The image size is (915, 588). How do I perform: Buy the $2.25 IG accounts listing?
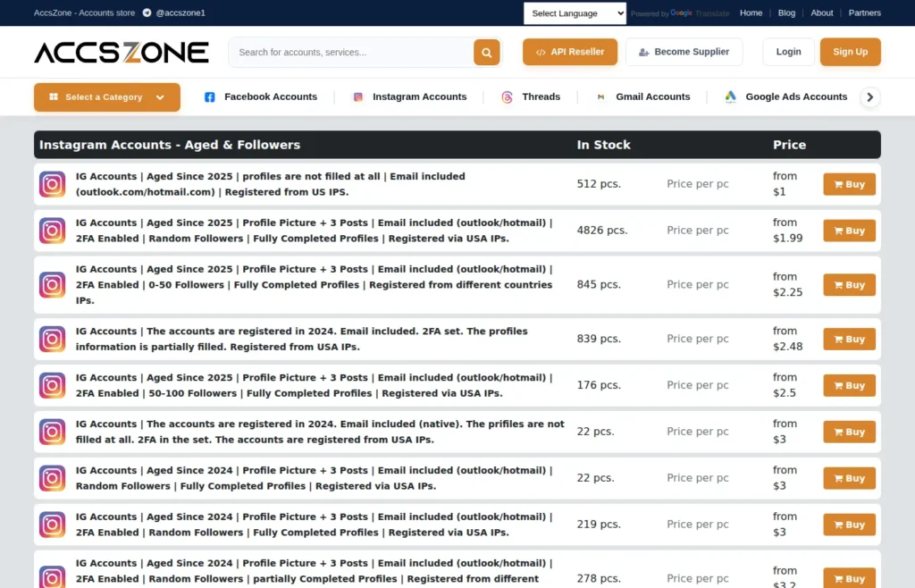(x=849, y=285)
